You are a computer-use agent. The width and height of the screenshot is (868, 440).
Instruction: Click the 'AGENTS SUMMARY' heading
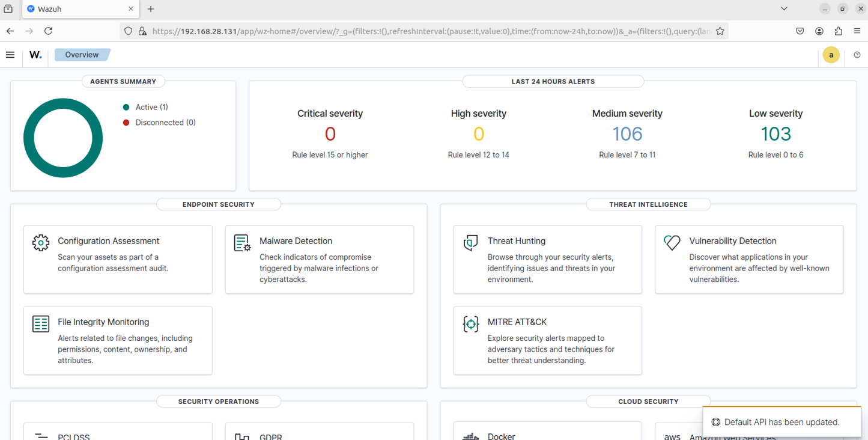click(123, 82)
